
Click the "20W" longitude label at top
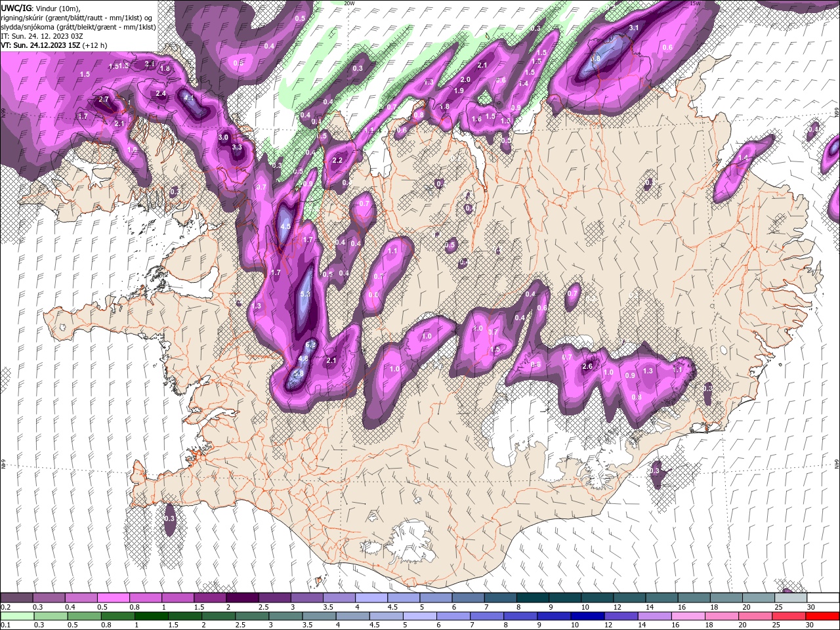[349, 3]
